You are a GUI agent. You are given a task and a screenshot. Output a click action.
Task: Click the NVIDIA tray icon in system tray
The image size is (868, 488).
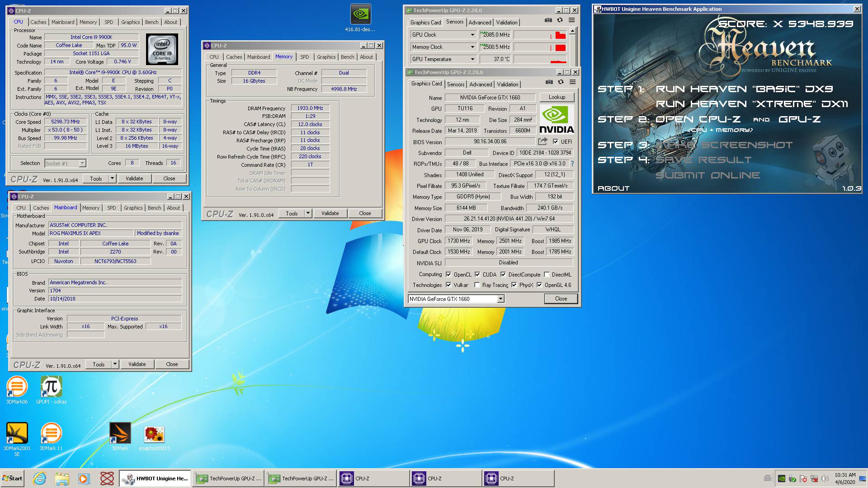pyautogui.click(x=781, y=479)
